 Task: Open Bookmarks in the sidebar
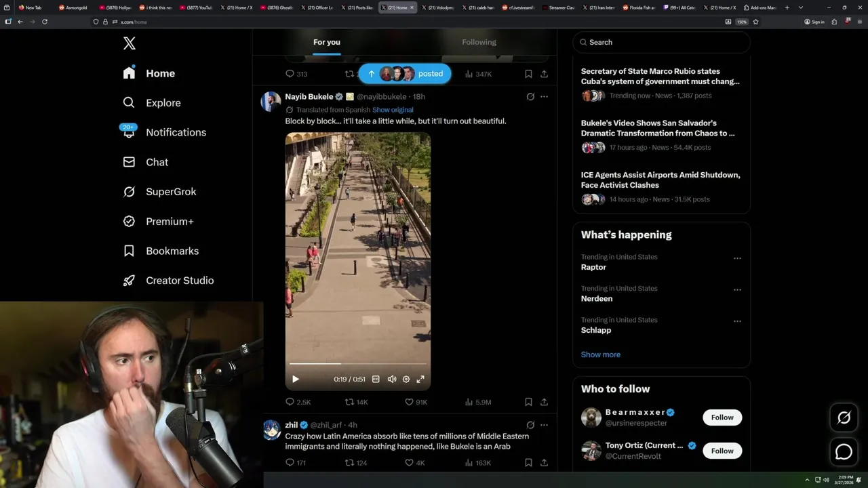[x=161, y=251]
